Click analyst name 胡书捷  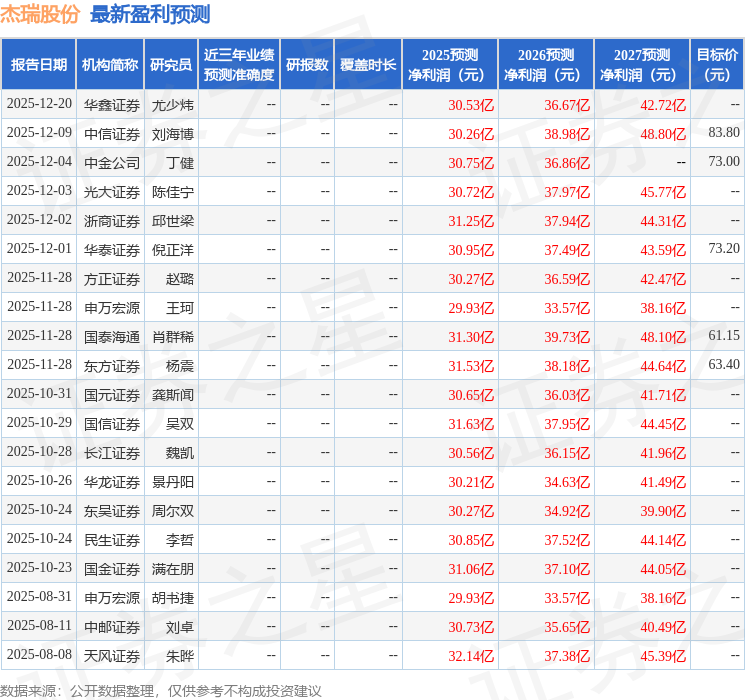(x=172, y=598)
